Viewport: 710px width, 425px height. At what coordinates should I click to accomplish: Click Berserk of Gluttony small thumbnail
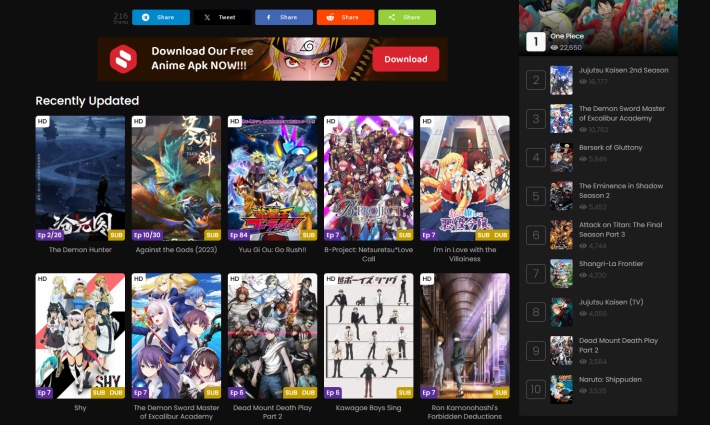pyautogui.click(x=561, y=158)
